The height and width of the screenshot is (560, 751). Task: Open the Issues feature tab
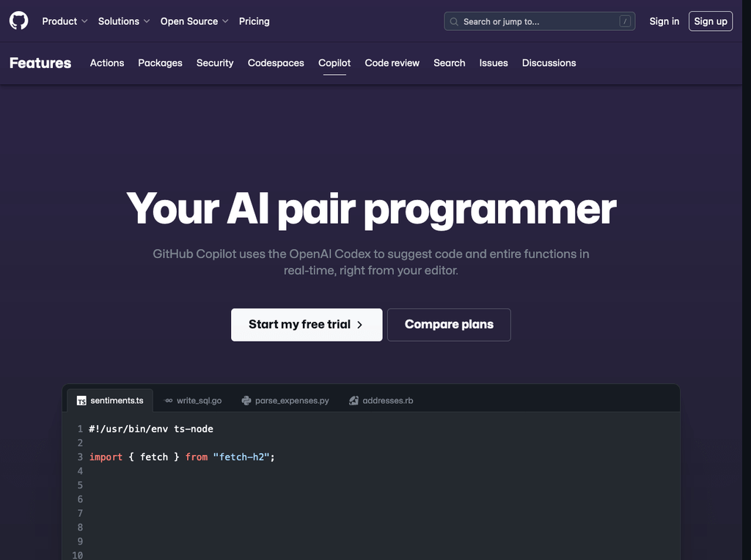[x=494, y=63]
